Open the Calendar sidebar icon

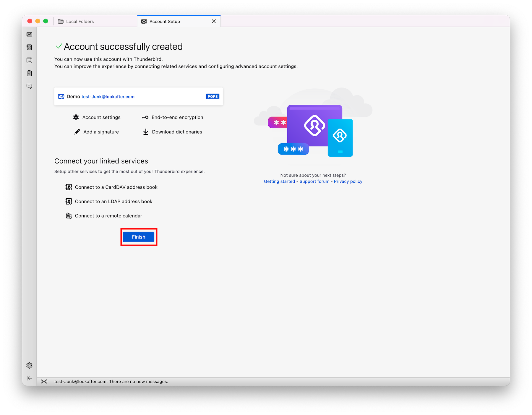click(29, 60)
